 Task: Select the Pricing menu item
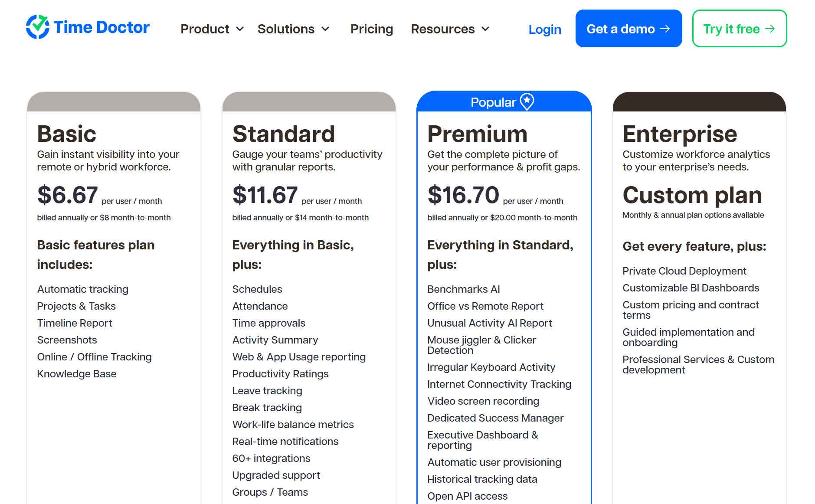click(372, 29)
